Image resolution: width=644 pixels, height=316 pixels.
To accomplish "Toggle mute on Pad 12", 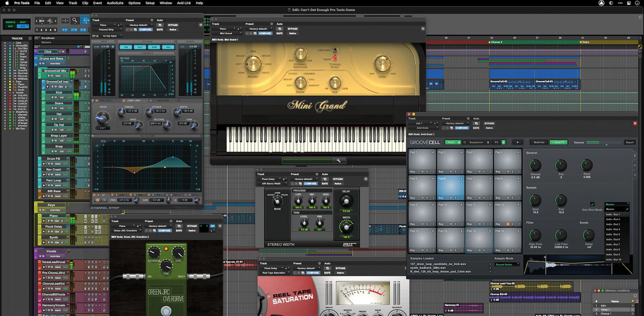I will coord(508,224).
